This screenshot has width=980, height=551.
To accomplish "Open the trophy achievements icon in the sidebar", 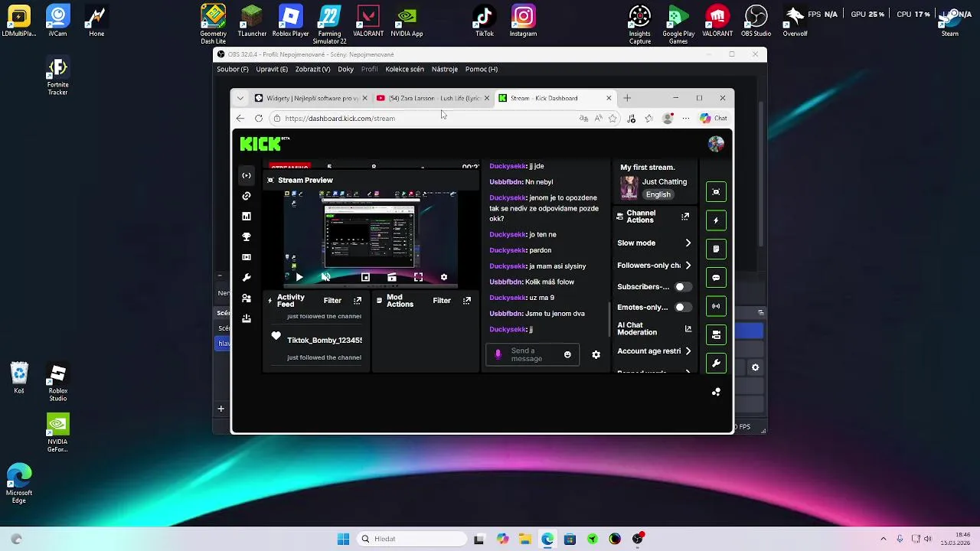I will click(247, 237).
